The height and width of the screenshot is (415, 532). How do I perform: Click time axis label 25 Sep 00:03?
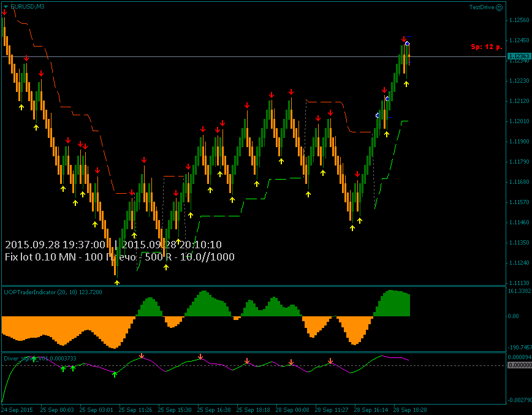tap(56, 410)
